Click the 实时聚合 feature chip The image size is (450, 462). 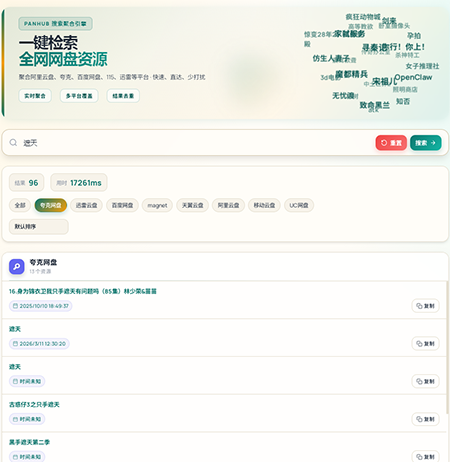(35, 96)
